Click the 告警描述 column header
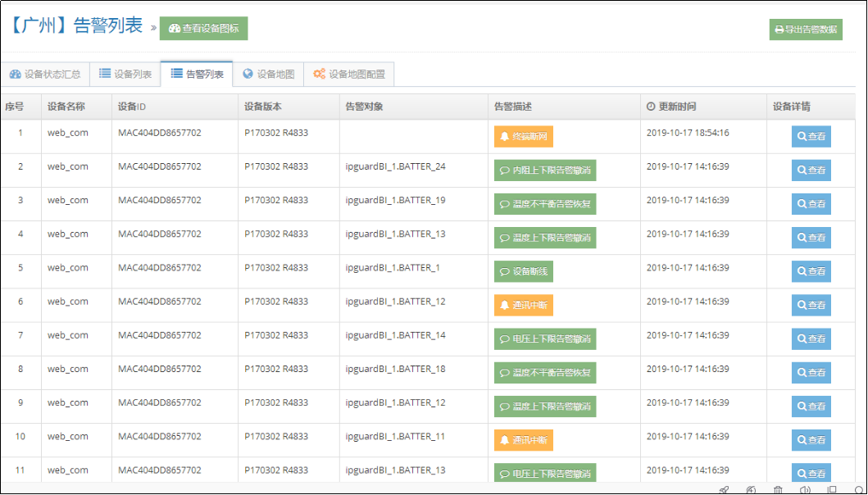This screenshot has width=868, height=495. pos(513,107)
